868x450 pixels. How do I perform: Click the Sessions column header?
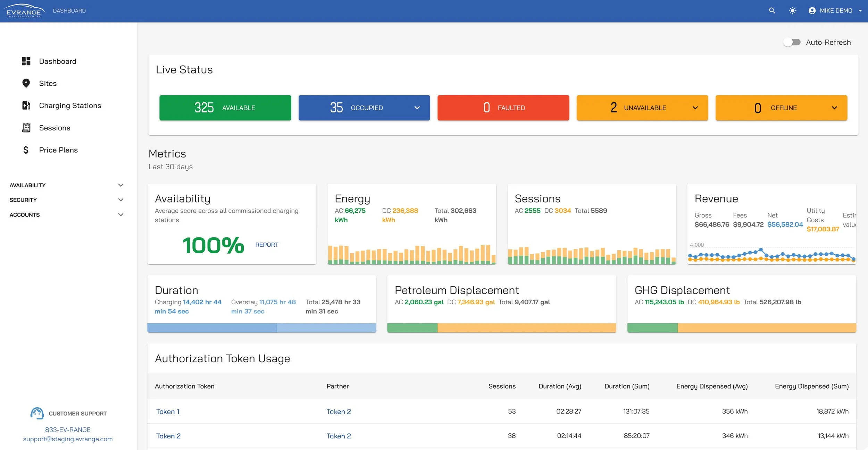(502, 386)
